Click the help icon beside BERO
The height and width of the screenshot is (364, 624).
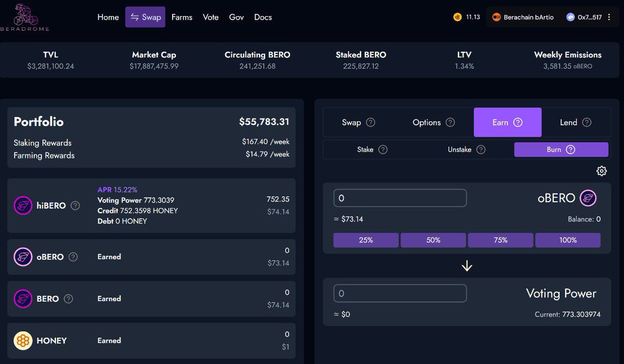point(68,299)
